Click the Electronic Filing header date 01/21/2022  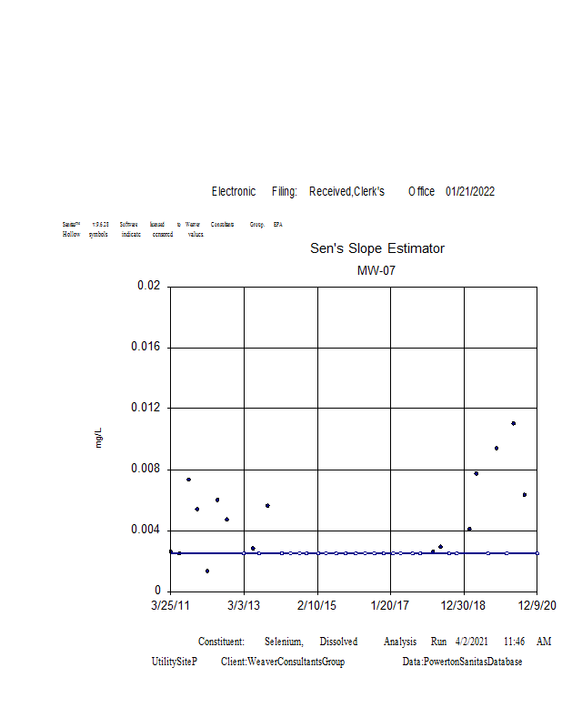point(470,191)
